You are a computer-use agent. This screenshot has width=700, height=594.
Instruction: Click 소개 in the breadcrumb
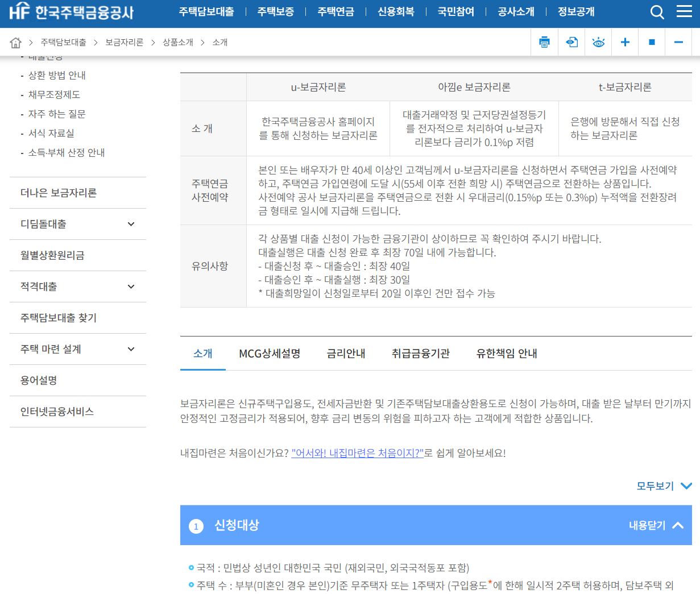[220, 43]
